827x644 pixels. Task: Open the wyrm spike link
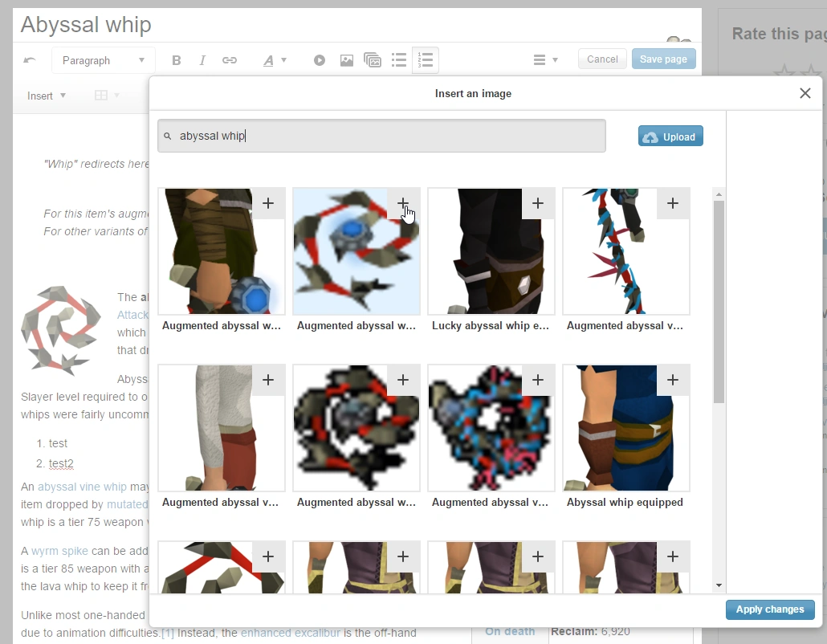pos(59,551)
